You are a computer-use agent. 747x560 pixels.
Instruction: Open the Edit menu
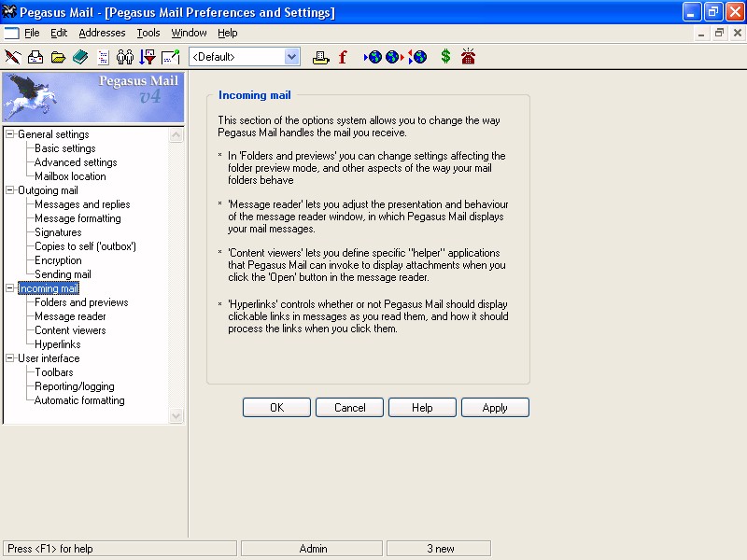pos(59,33)
